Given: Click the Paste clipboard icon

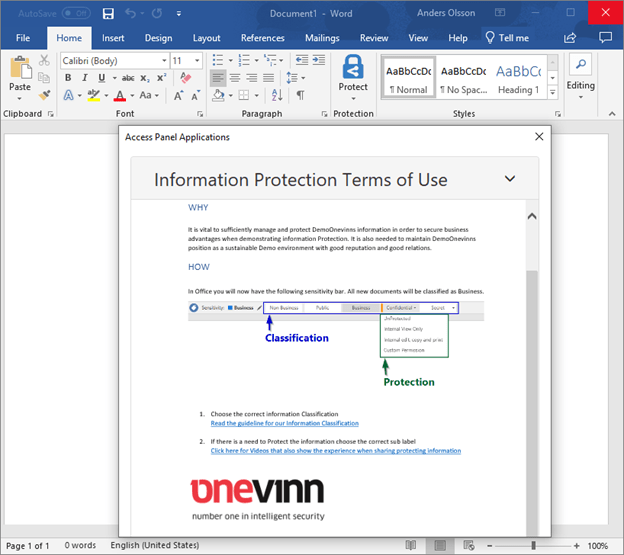Looking at the screenshot, I should (x=20, y=70).
